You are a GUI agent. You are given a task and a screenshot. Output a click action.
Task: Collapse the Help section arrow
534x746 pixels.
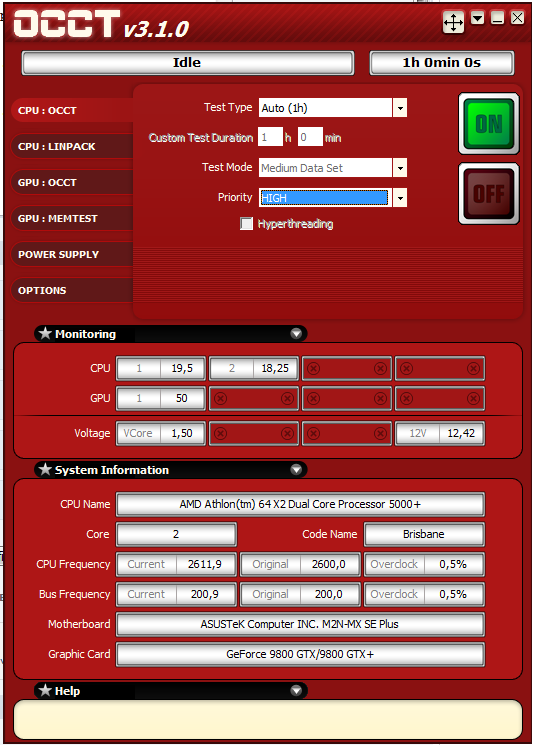[296, 690]
